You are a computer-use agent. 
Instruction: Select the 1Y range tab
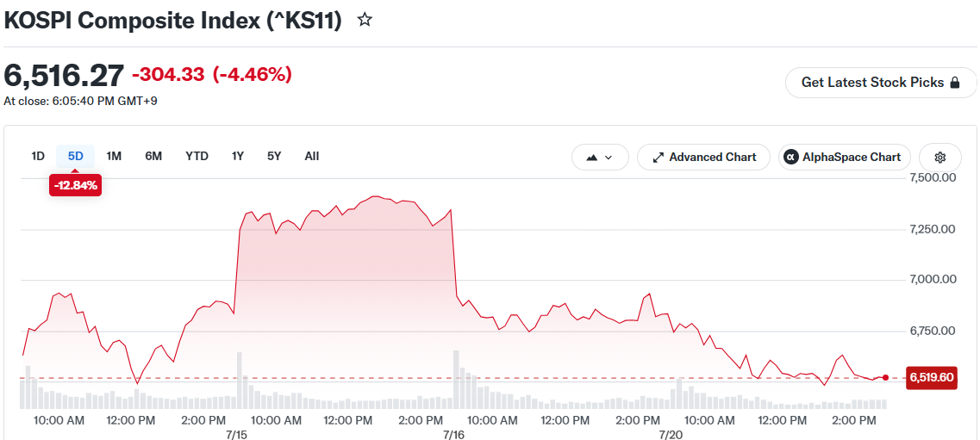[238, 156]
